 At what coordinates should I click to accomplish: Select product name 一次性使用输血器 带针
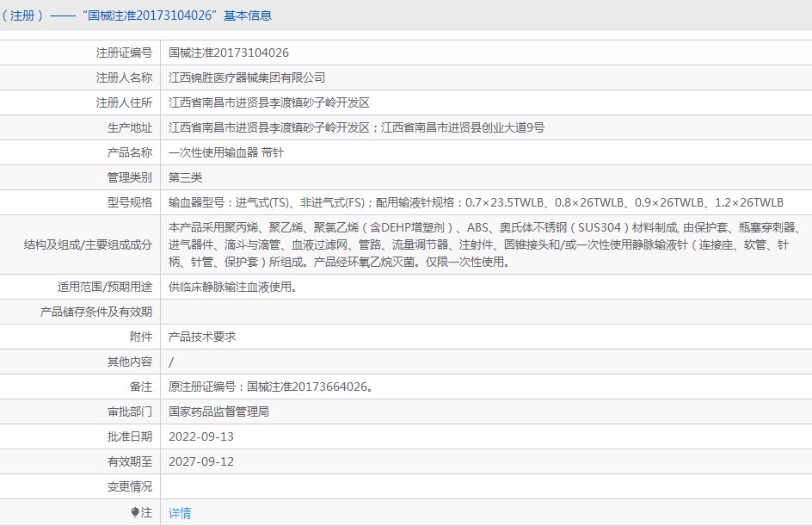[x=225, y=152]
